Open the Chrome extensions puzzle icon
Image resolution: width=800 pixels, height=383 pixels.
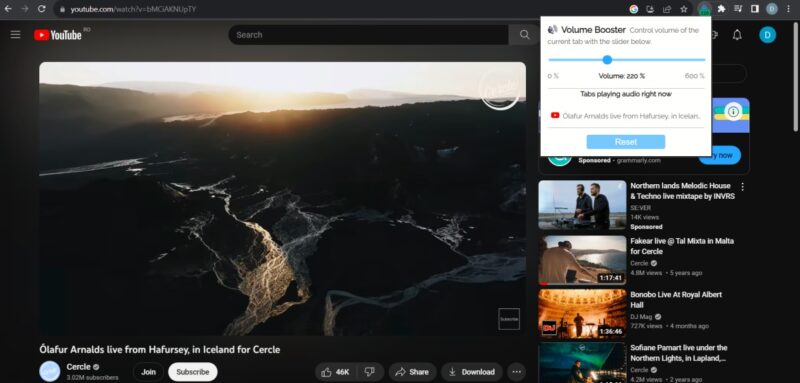click(721, 9)
